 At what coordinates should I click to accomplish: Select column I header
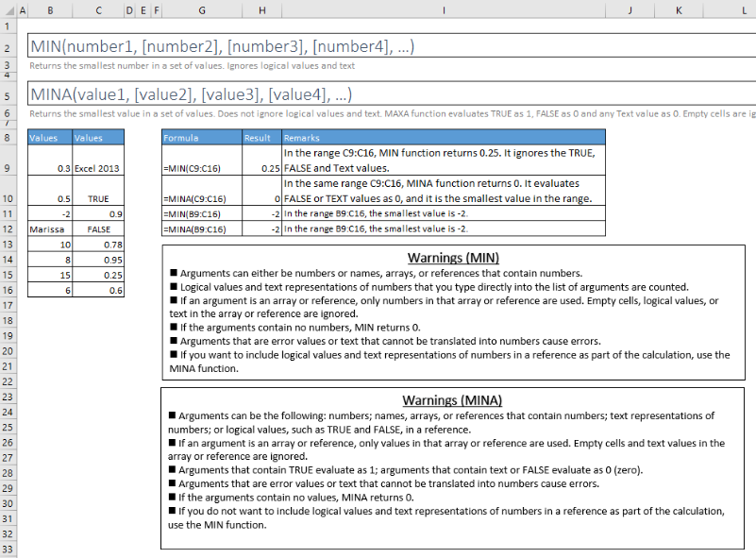(443, 10)
